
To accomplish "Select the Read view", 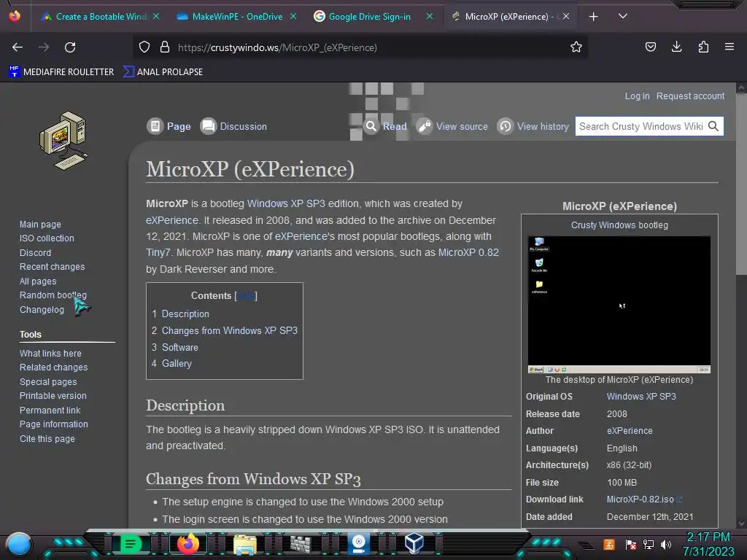I will 385,126.
